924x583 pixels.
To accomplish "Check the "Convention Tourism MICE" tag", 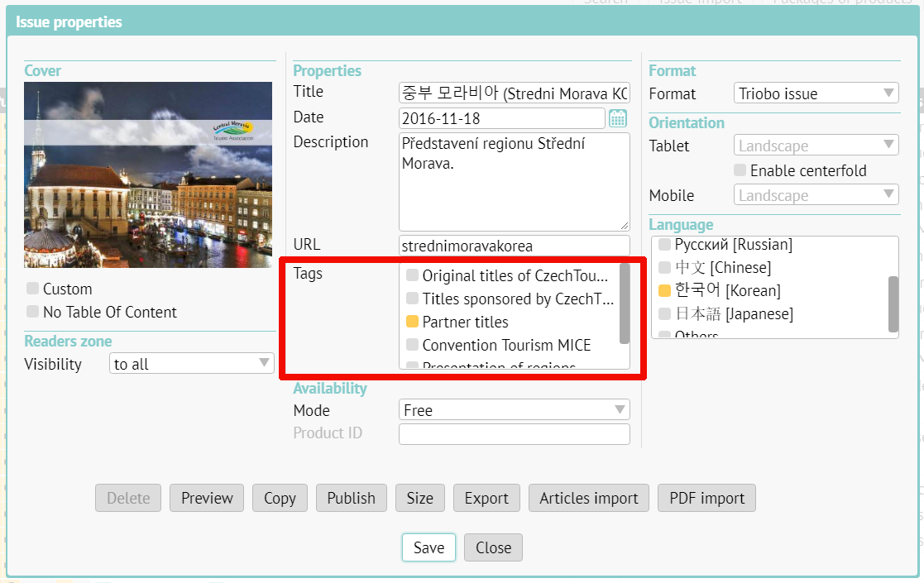I will point(410,346).
